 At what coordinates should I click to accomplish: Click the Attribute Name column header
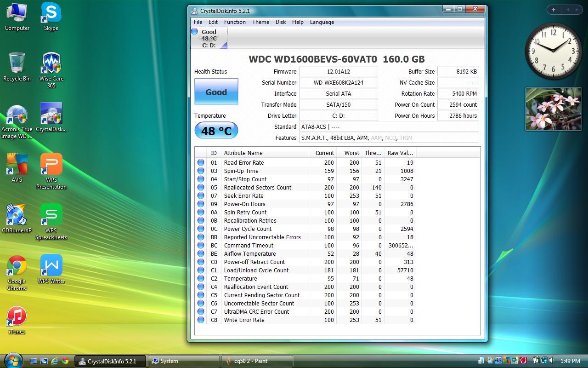[x=265, y=153]
